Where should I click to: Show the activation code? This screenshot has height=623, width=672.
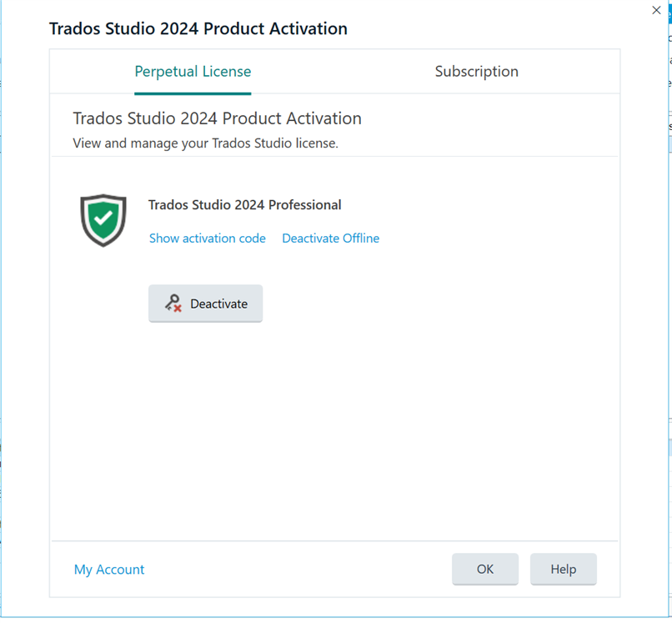(x=208, y=238)
